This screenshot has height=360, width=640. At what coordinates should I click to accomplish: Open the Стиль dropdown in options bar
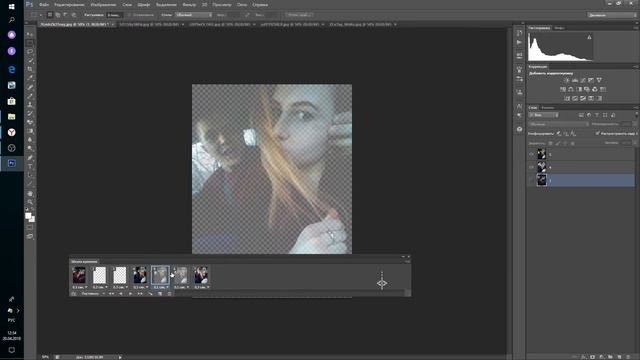(194, 15)
